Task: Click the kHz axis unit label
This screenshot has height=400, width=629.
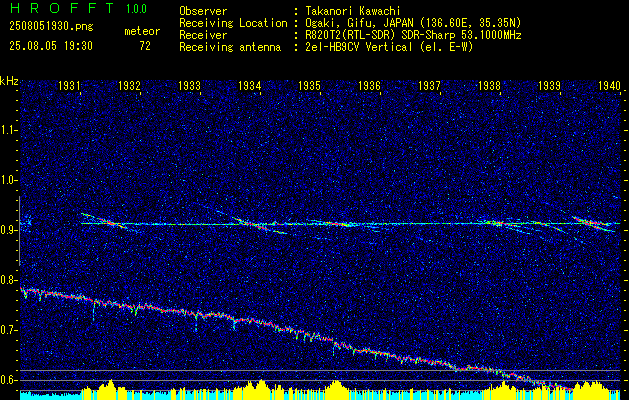Action: [9, 81]
